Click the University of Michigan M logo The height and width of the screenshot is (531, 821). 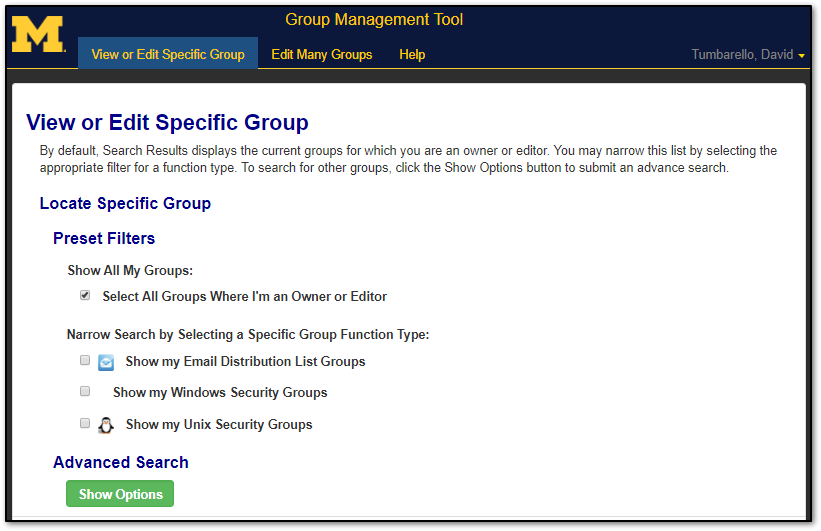tap(38, 35)
